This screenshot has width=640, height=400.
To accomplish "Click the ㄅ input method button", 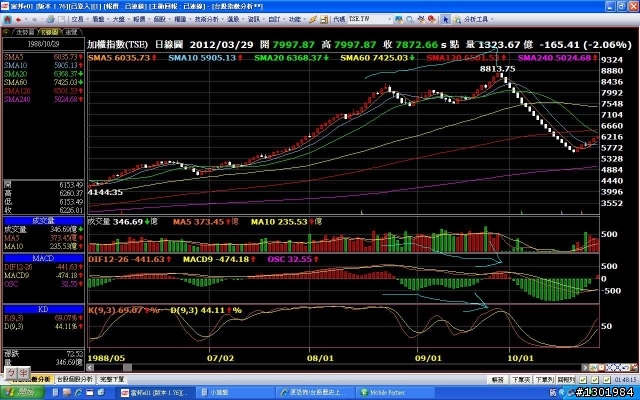I will pyautogui.click(x=12, y=373).
